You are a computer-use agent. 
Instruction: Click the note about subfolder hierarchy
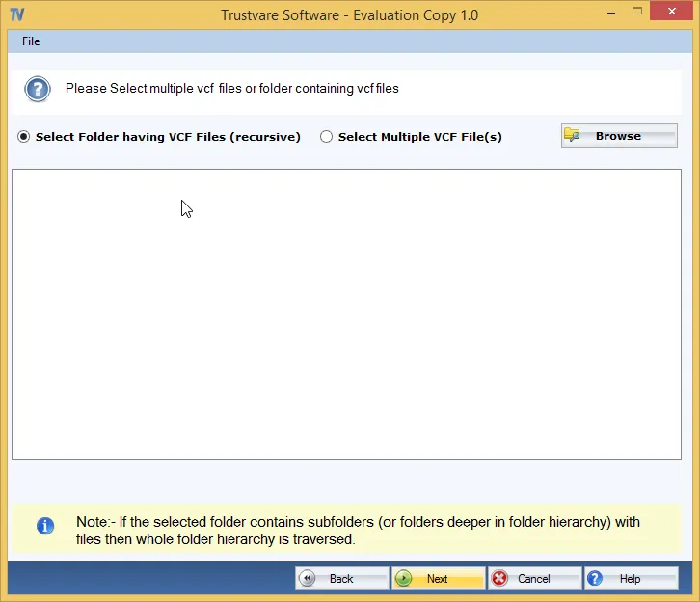(x=358, y=531)
